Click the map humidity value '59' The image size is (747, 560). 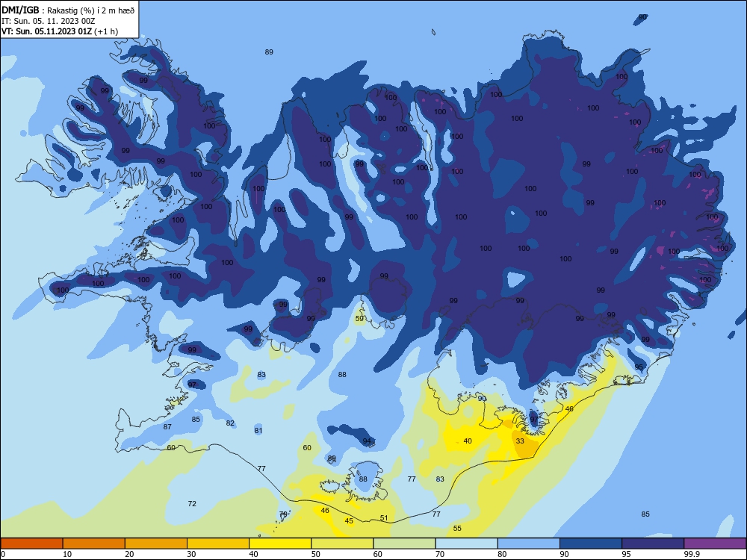pos(360,319)
